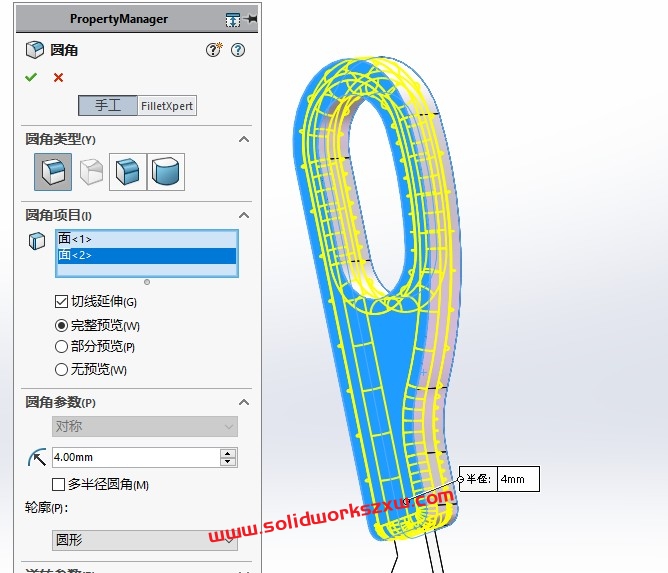Open the help question mark icon
668x573 pixels.
point(238,50)
